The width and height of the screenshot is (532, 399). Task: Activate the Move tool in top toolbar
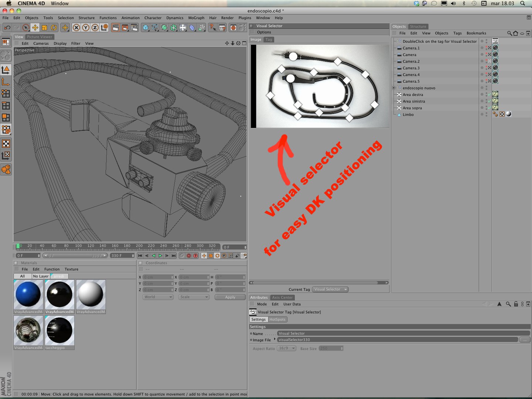[x=35, y=28]
